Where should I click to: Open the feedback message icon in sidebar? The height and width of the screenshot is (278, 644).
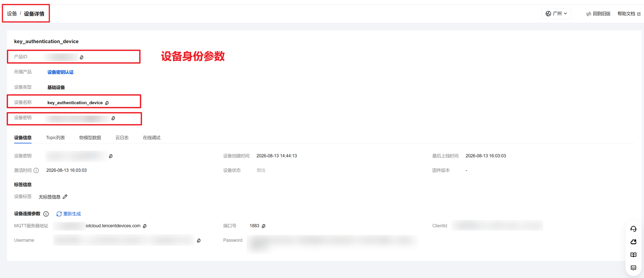[x=633, y=268]
